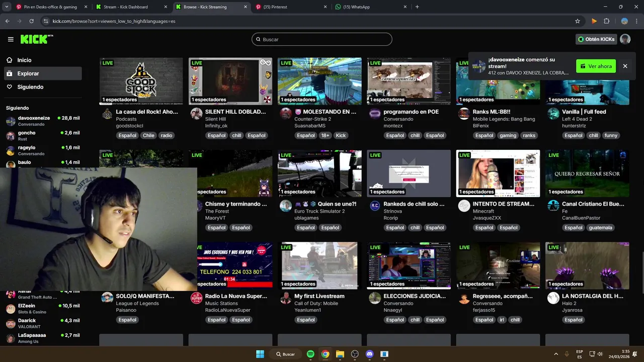The width and height of the screenshot is (644, 362).
Task: Click Infinity_ok channel avatar
Action: point(196,114)
